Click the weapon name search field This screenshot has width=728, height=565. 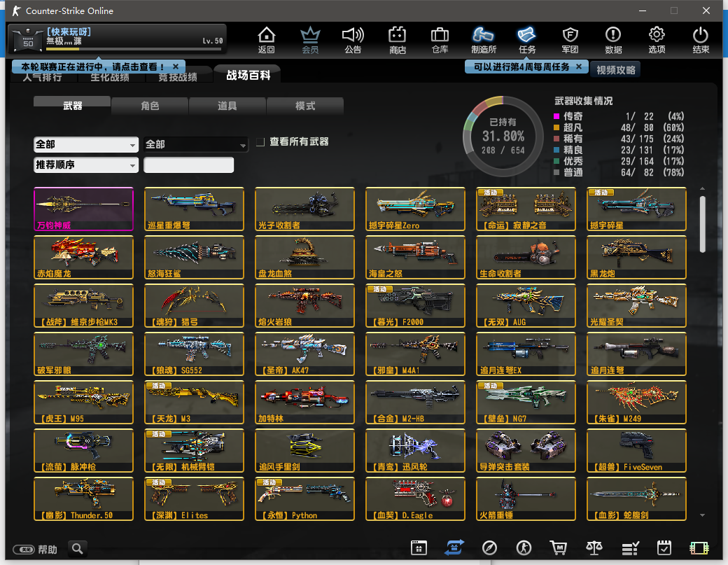pyautogui.click(x=188, y=165)
